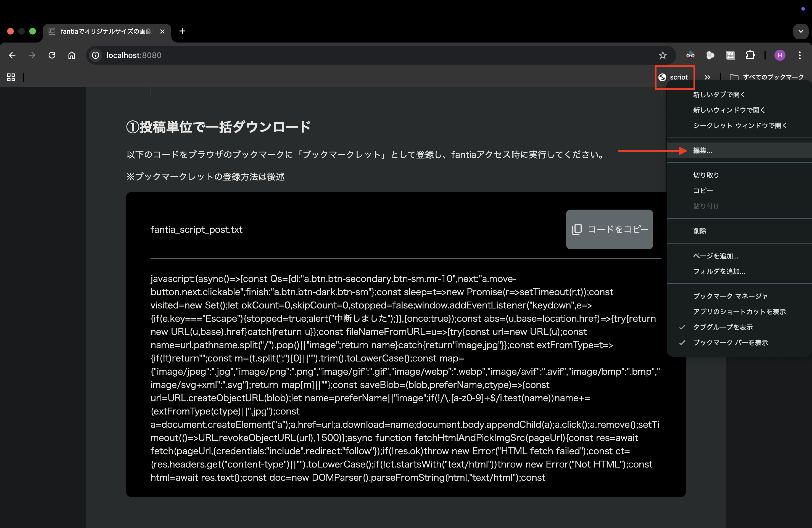
Task: Toggle タブグループを表示 checked item
Action: coord(723,327)
